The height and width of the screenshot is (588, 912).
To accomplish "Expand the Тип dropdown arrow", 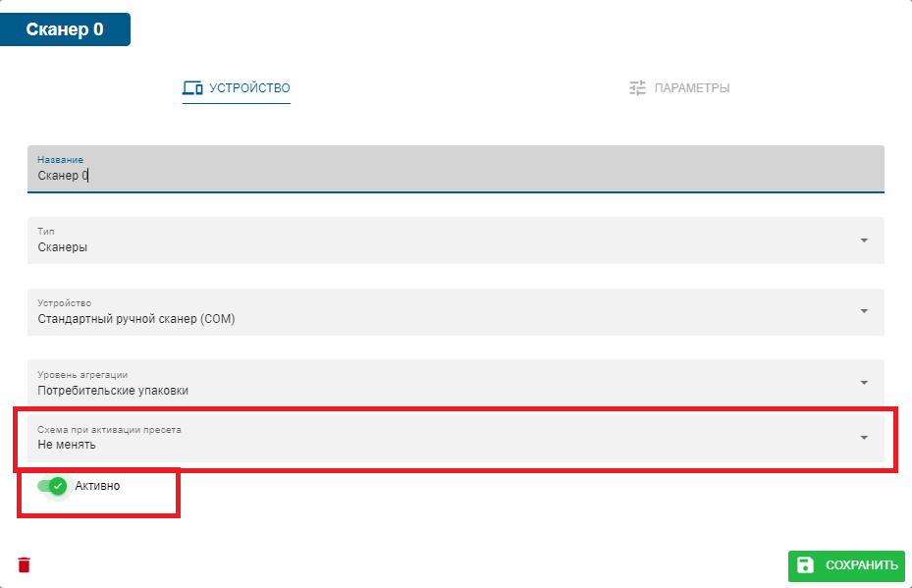I will pos(864,241).
